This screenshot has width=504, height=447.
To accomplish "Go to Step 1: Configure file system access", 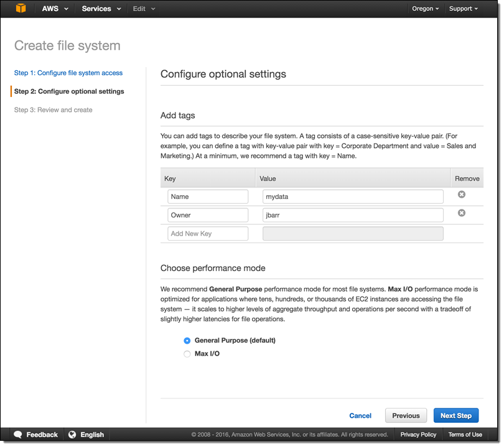I will point(68,73).
